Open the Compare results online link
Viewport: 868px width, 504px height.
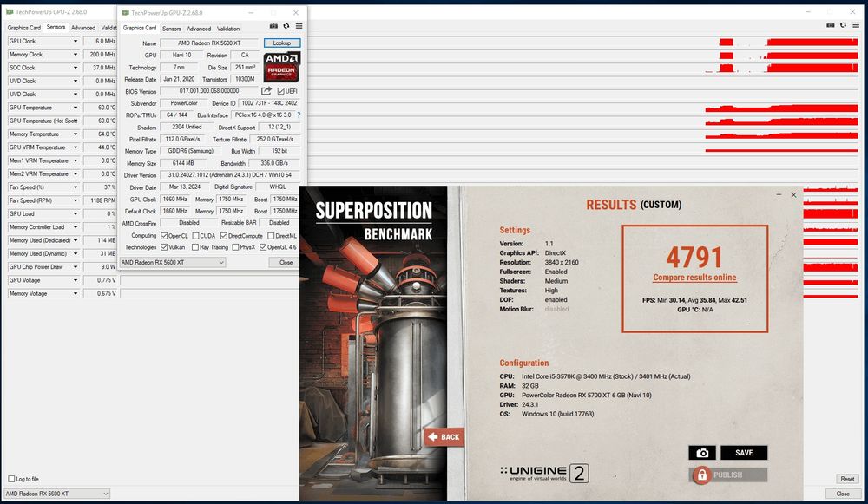pyautogui.click(x=694, y=278)
